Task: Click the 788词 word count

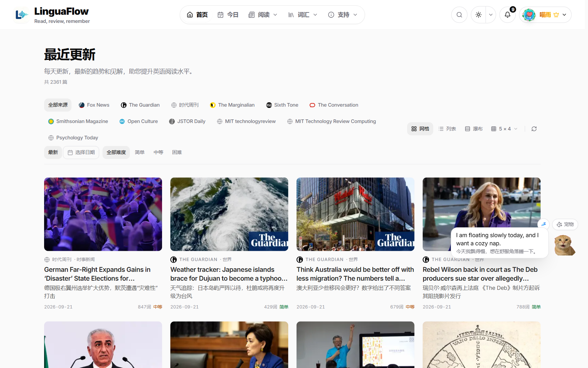Action: [523, 307]
